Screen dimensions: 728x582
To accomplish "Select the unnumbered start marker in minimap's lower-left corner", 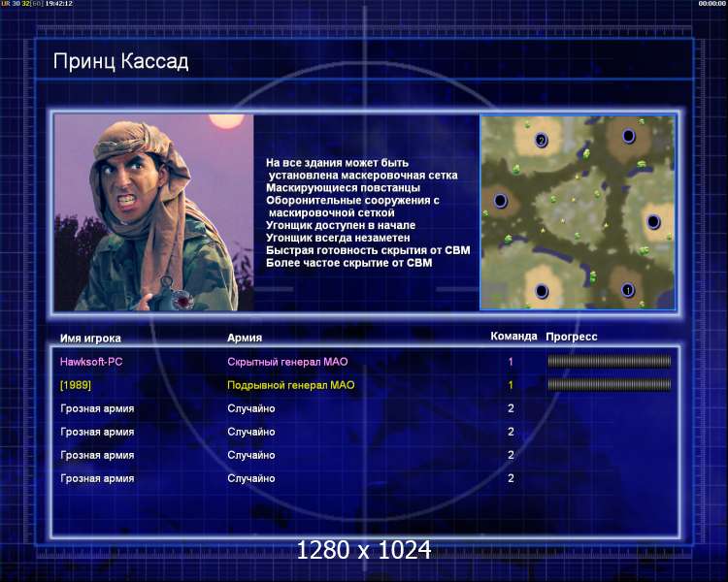I will coord(542,291).
